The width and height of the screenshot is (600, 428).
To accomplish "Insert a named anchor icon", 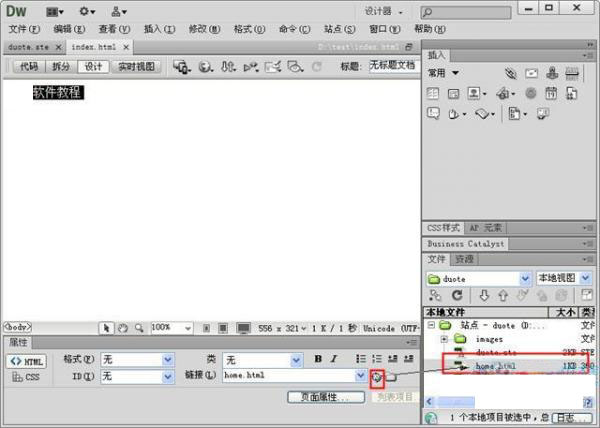I will [x=552, y=73].
